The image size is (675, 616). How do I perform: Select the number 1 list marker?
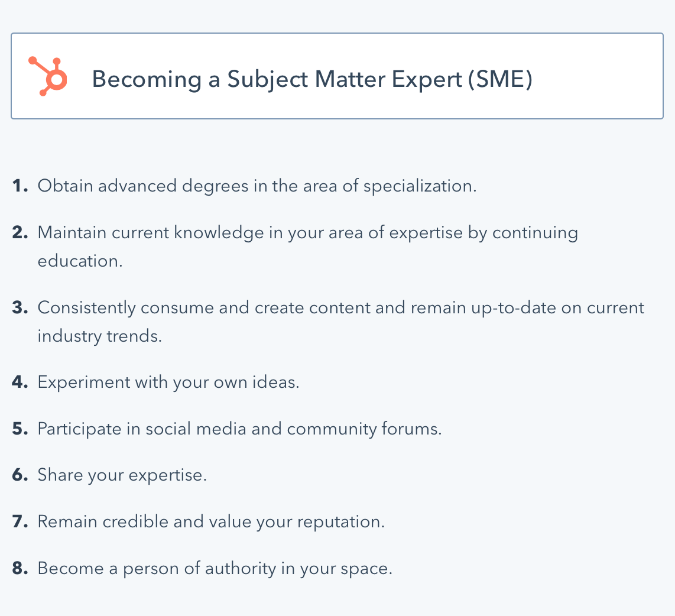point(20,186)
